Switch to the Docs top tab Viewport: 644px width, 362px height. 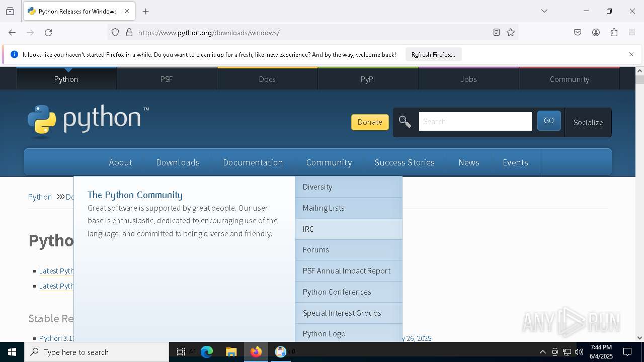pos(267,79)
